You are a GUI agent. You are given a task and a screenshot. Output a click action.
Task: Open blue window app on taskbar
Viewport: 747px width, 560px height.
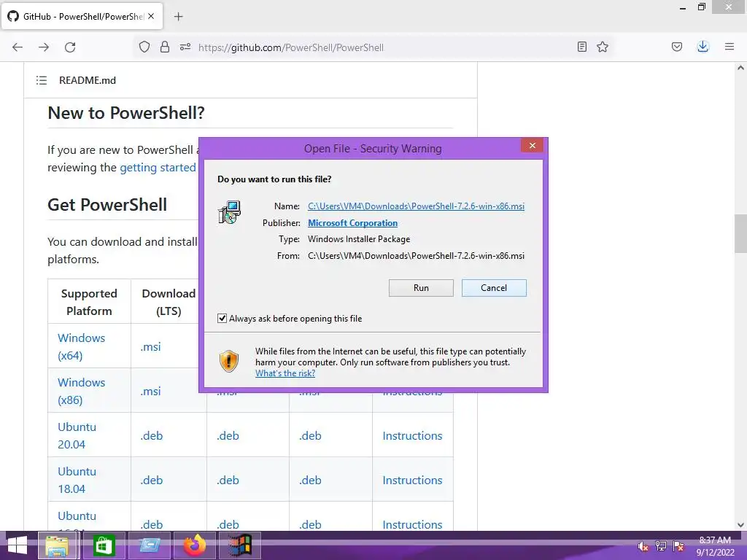149,545
